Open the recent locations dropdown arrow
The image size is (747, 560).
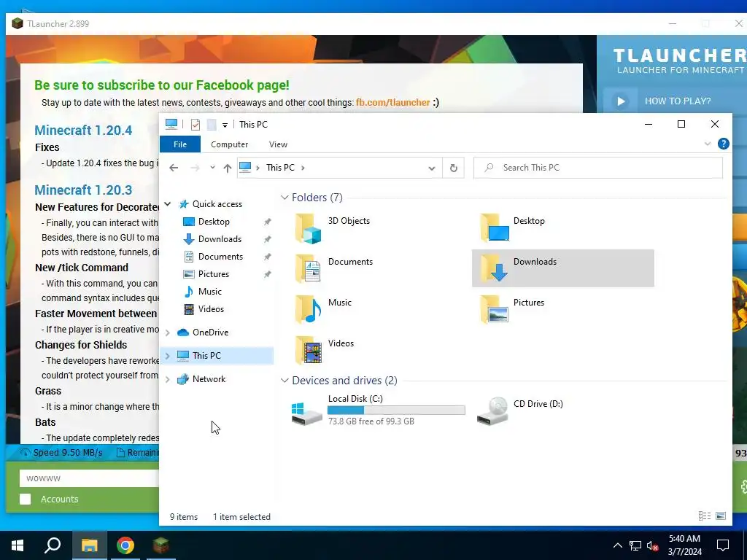(212, 168)
